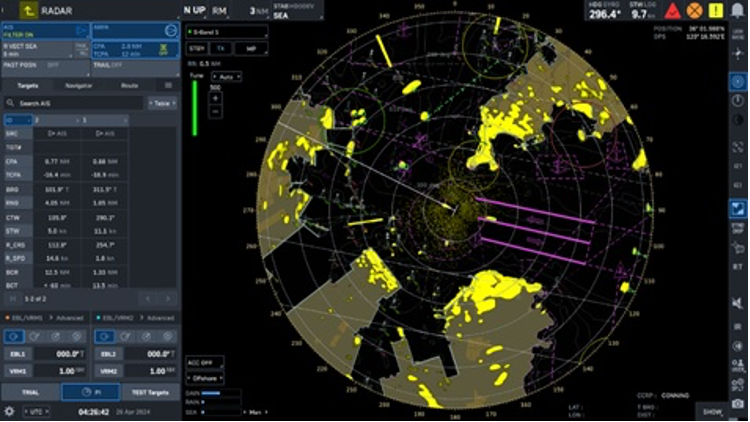750x422 pixels.
Task: Select fourth EBL/VRM1 mode icon
Action: [x=77, y=336]
